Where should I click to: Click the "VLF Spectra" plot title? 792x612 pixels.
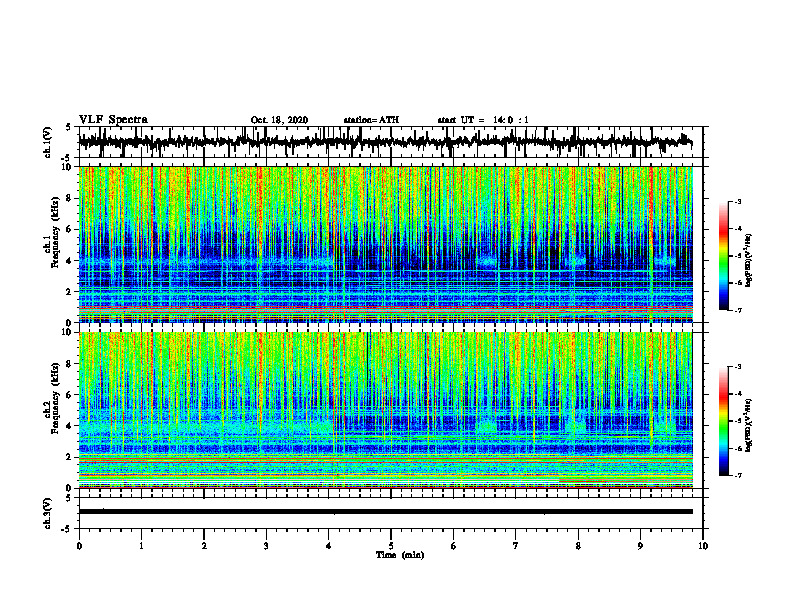tap(113, 120)
